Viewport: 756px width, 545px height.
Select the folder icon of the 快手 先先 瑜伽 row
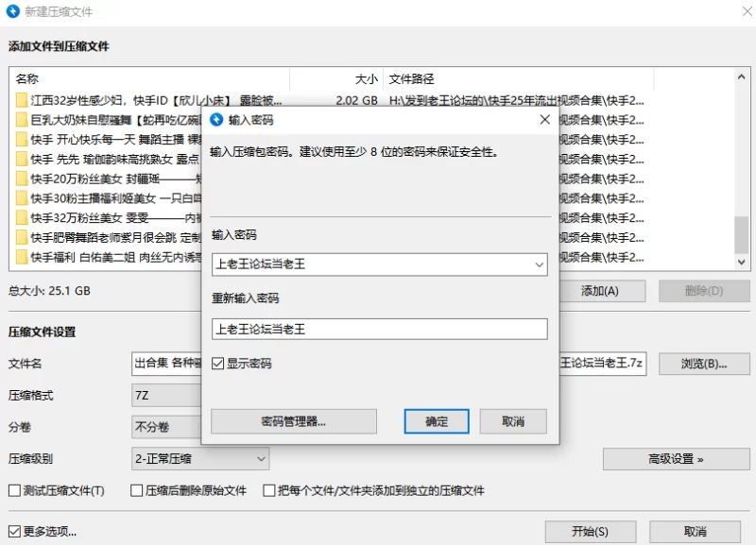click(21, 159)
